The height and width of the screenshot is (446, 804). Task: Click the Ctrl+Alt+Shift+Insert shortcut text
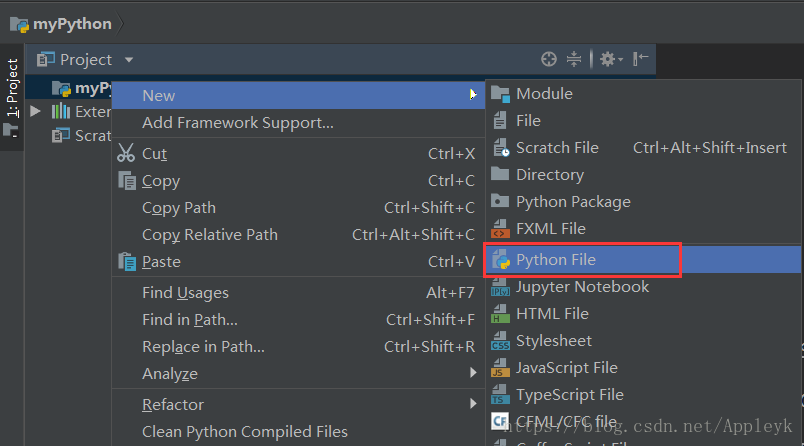tap(710, 148)
